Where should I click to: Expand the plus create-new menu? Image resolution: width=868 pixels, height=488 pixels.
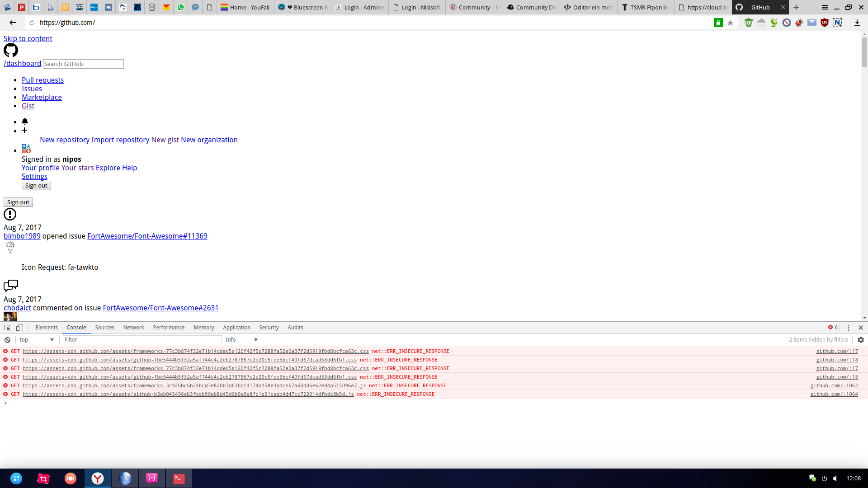(x=24, y=131)
